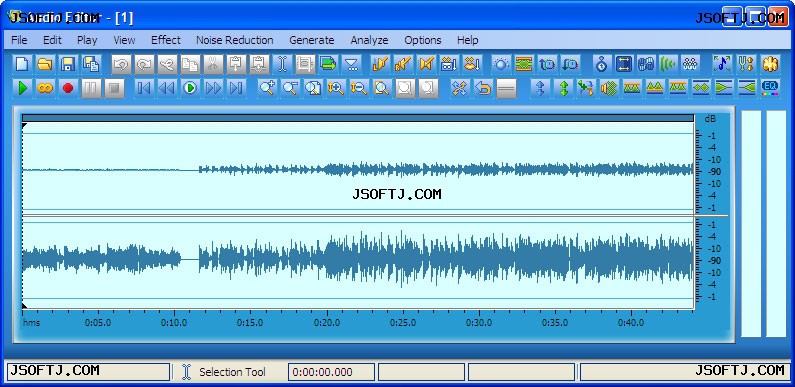Click the grey Undo arrow icon
This screenshot has height=387, width=795.
121,64
